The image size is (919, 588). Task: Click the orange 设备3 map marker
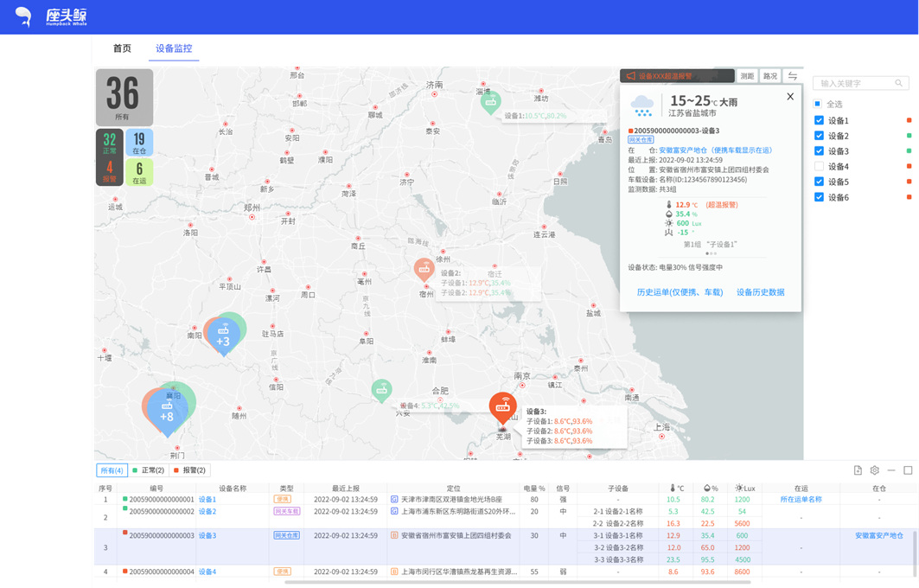pyautogui.click(x=502, y=406)
